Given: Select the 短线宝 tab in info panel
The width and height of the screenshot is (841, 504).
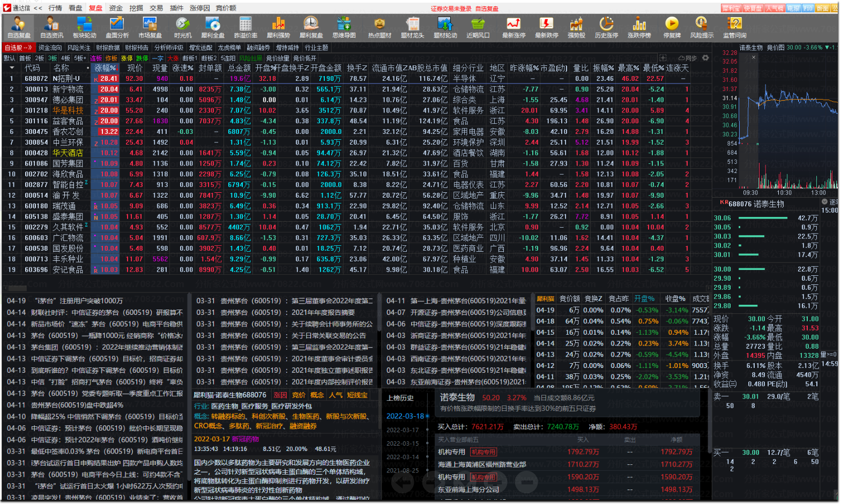Looking at the screenshot, I should [357, 395].
